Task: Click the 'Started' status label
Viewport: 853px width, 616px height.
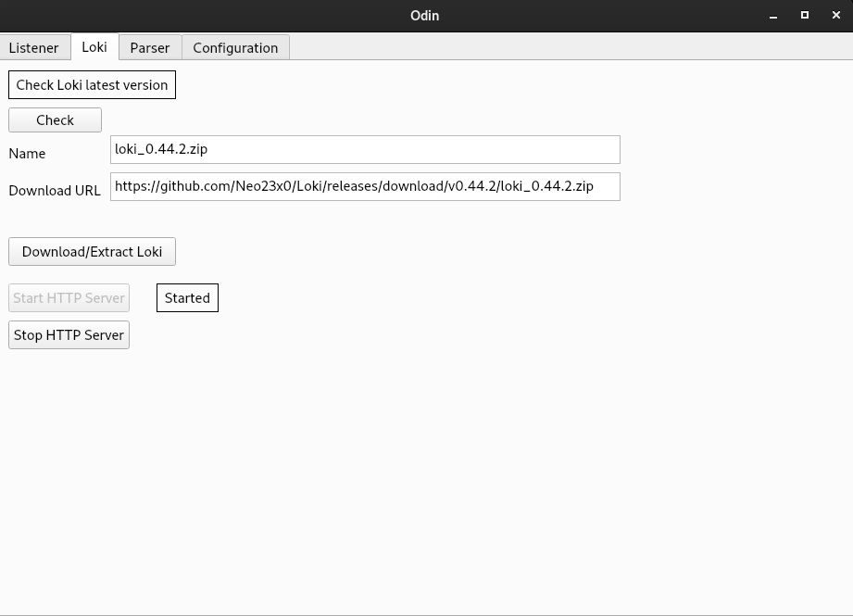Action: (x=187, y=297)
